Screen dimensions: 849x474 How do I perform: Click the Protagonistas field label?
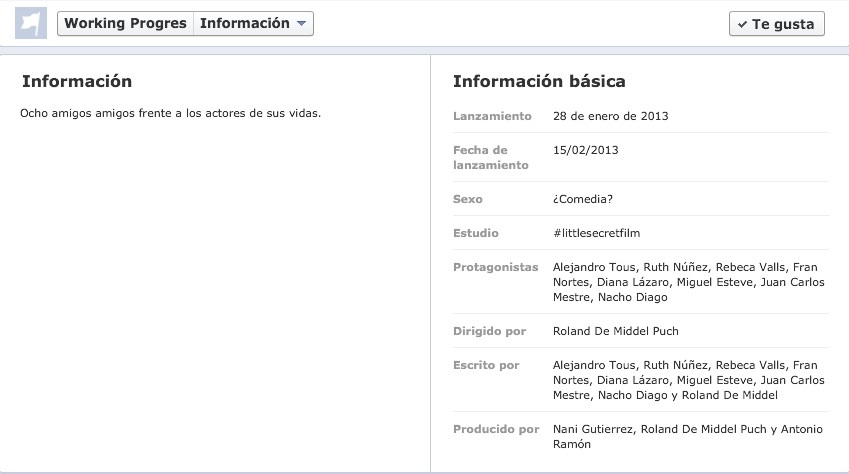(495, 268)
